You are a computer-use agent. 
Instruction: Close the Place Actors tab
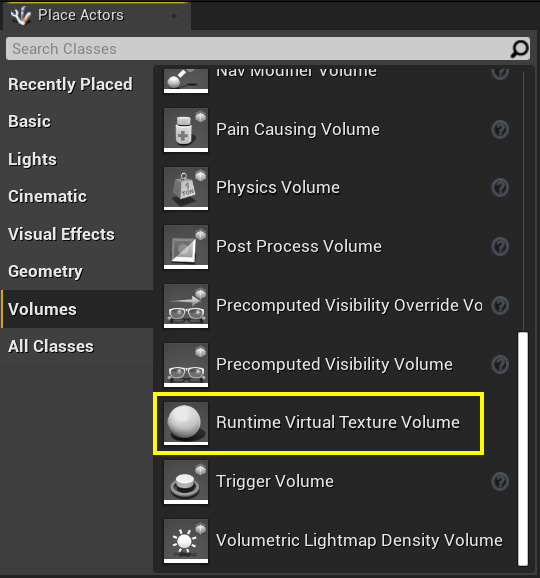(174, 16)
